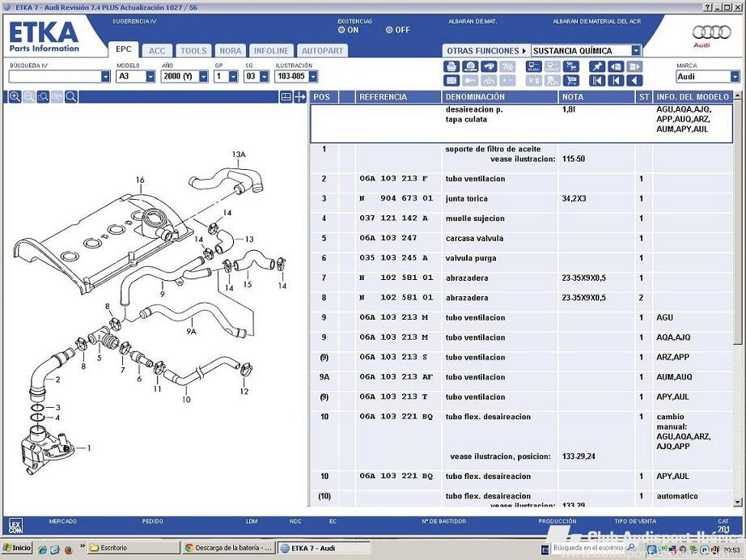Click the desktop search box in taskbar
Image resolution: width=746 pixels, height=560 pixels.
click(587, 548)
